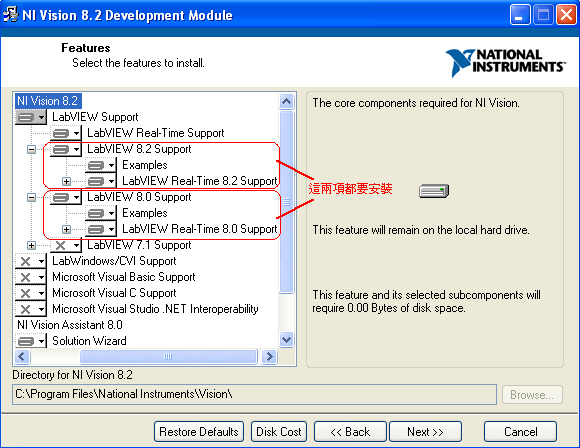This screenshot has height=448, width=580.
Task: Select the LabVIEW 8.2 Support label
Action: pyautogui.click(x=139, y=149)
